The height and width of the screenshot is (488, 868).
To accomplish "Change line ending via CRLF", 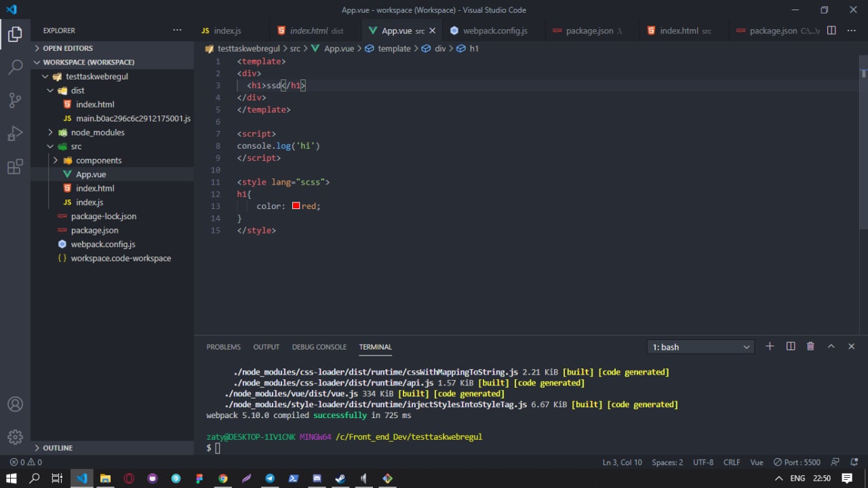I will click(732, 462).
